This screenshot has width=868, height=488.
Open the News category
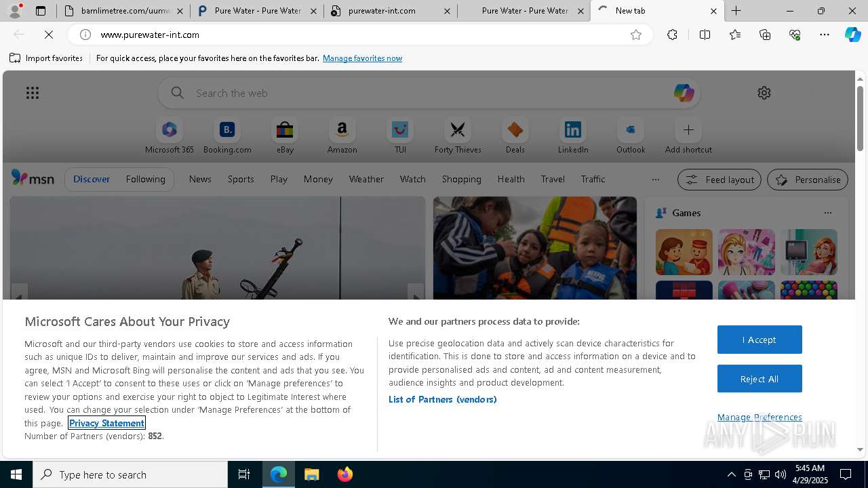(x=200, y=179)
